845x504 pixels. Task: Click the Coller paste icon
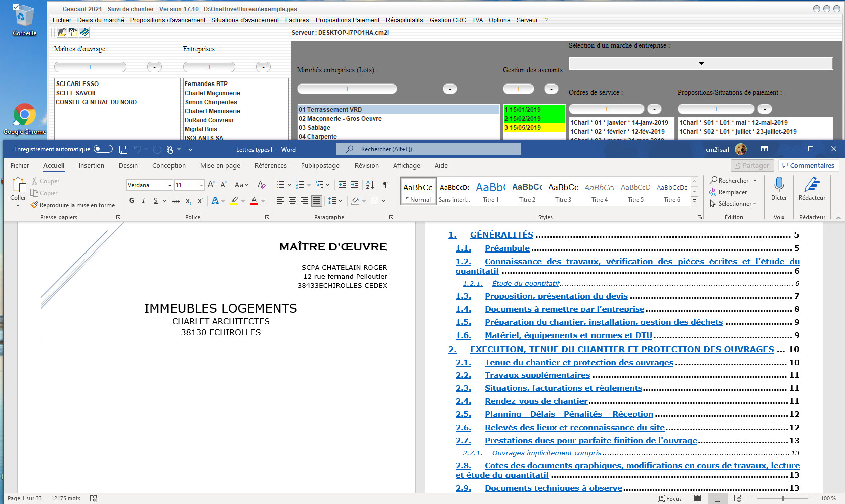click(x=18, y=185)
